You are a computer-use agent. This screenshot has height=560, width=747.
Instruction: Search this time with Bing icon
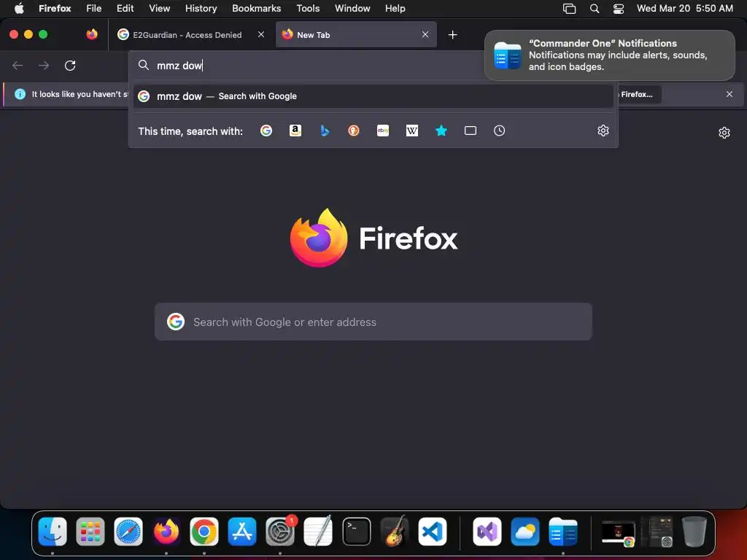(325, 131)
